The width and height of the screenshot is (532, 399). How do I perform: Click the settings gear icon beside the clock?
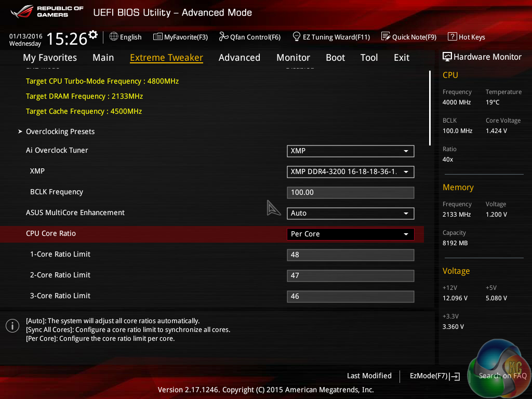pyautogui.click(x=93, y=35)
